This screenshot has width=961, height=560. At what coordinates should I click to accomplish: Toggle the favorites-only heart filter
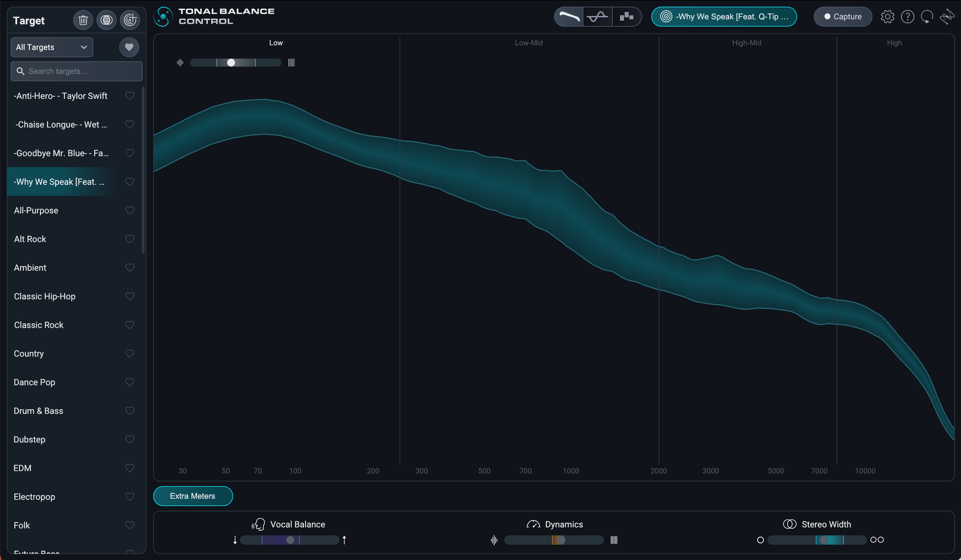[129, 47]
